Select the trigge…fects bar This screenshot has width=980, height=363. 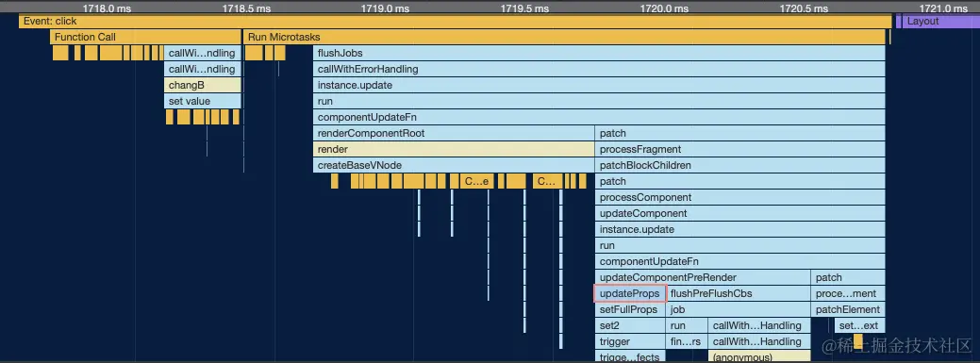click(630, 356)
